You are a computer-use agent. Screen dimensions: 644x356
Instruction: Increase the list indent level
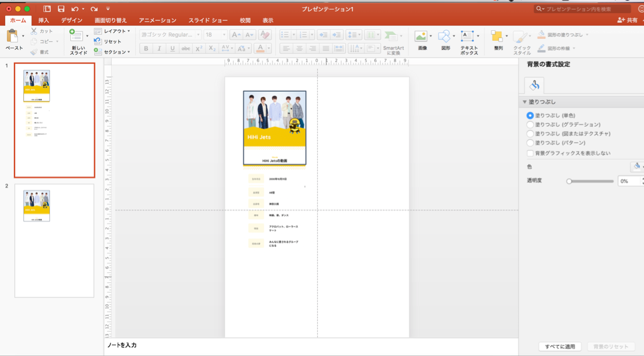click(337, 35)
